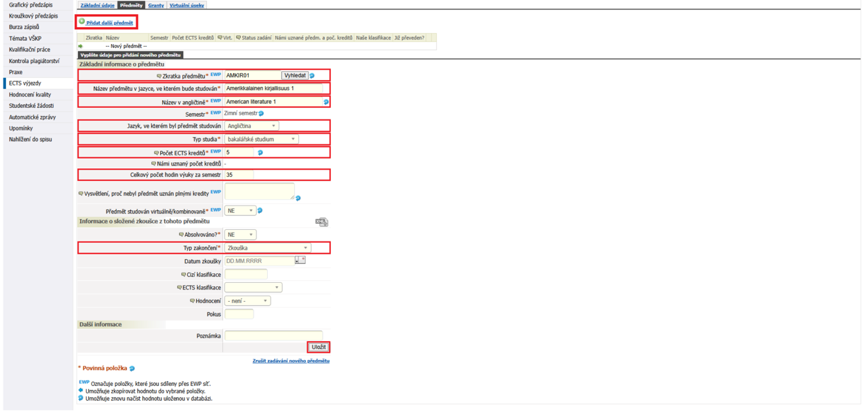868x413 pixels.
Task: Expand the ECTS klasifikace dropdown
Action: (x=252, y=288)
